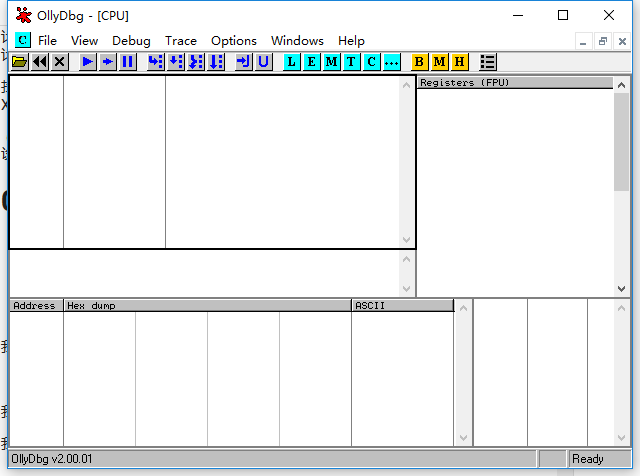Open the Windows menu
Screen dimensions: 640x476
[x=297, y=41]
